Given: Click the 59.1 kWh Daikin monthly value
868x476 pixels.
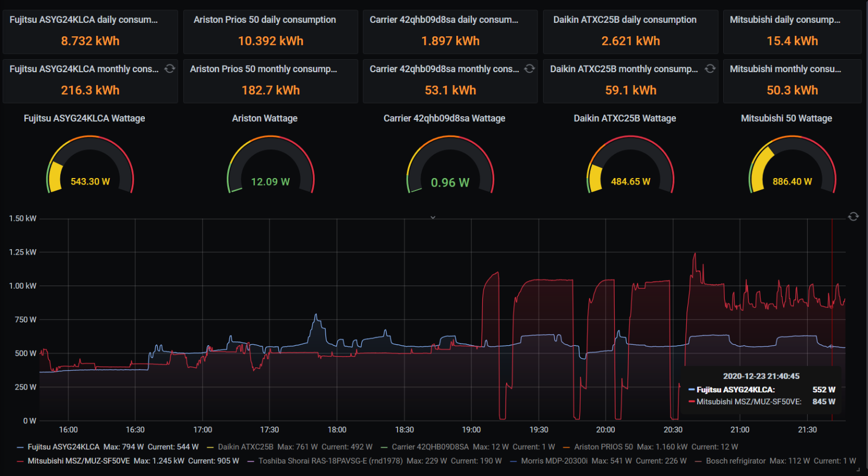Looking at the screenshot, I should (x=631, y=90).
